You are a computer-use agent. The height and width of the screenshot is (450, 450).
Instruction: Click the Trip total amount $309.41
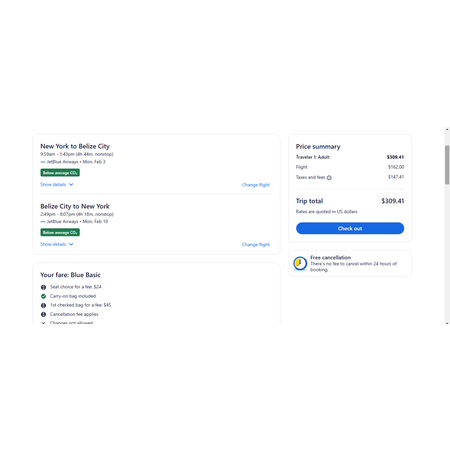(393, 201)
